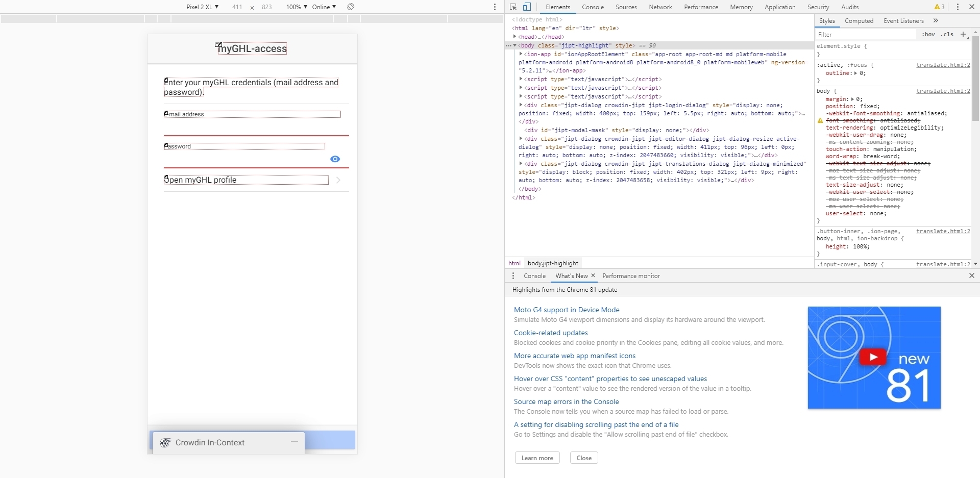The image size is (980, 478).
Task: Switch to the Computed pane tab
Action: (859, 20)
